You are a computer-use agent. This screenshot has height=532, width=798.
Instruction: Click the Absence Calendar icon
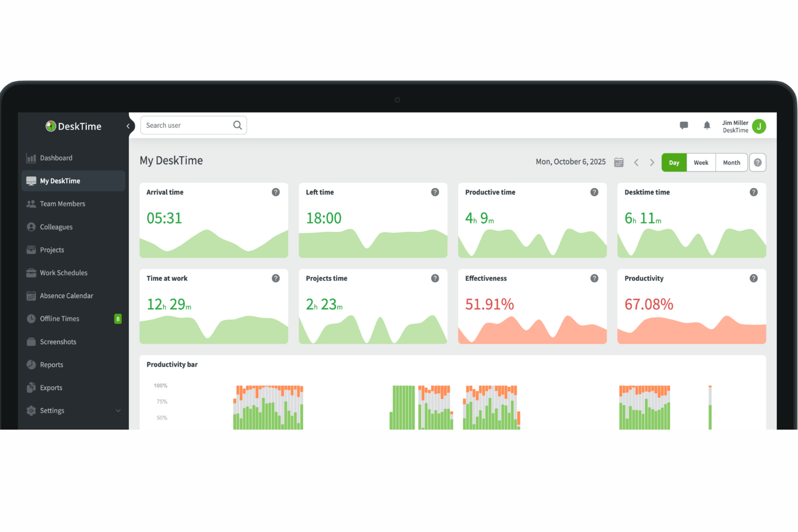[31, 296]
